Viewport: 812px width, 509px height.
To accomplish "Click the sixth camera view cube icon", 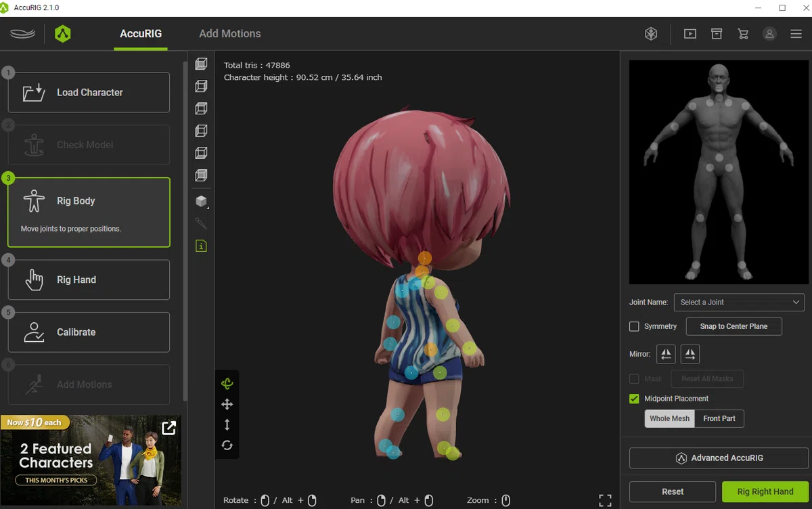I will coord(201,175).
